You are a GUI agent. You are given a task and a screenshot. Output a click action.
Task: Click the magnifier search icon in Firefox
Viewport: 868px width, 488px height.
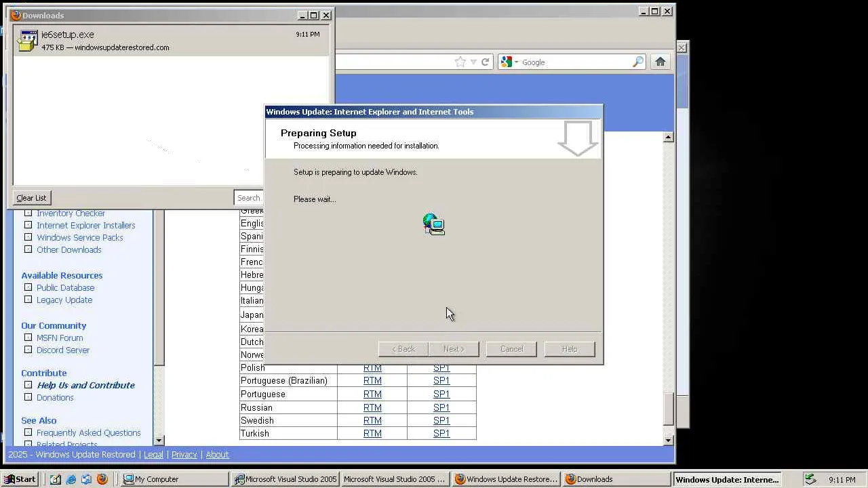coord(637,62)
